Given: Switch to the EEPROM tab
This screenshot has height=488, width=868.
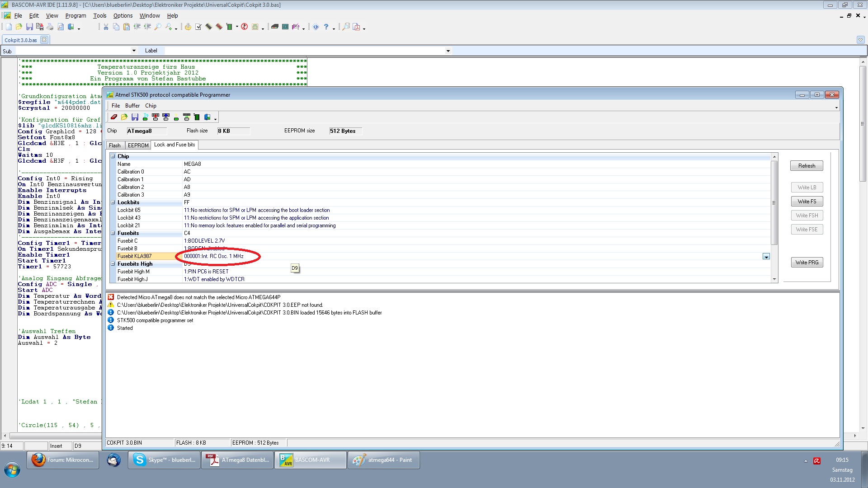Looking at the screenshot, I should (138, 145).
